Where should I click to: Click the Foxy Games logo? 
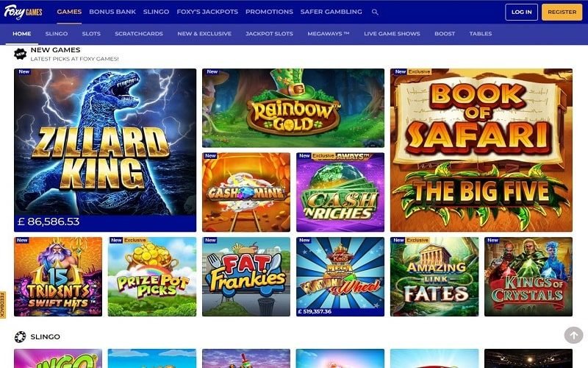click(24, 12)
